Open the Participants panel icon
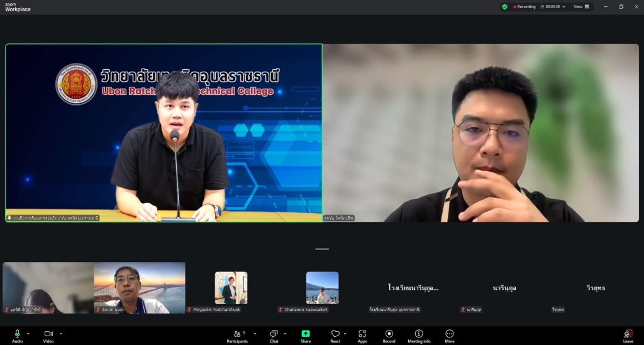The height and width of the screenshot is (345, 644). (237, 334)
